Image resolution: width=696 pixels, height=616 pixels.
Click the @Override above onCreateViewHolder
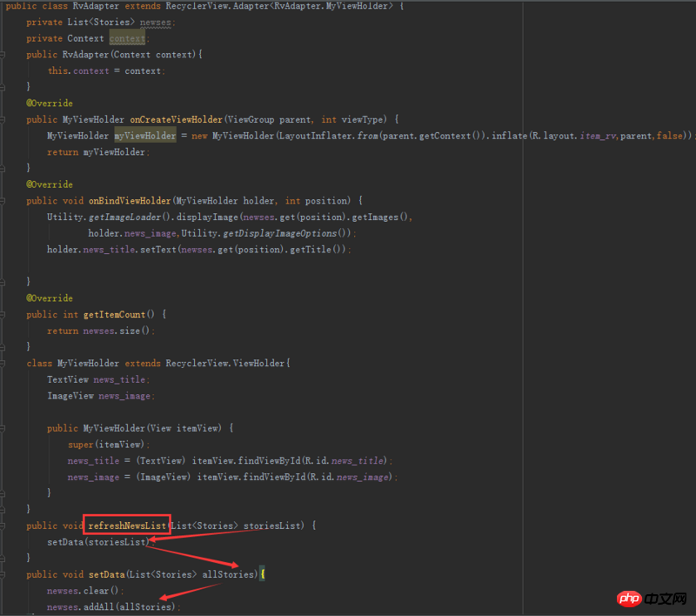pos(50,104)
